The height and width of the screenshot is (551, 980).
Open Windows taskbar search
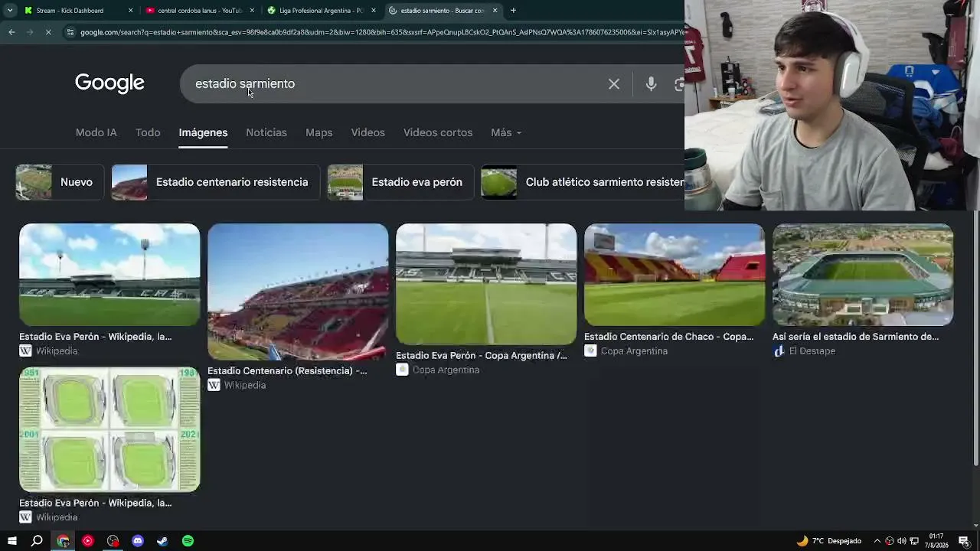point(37,541)
